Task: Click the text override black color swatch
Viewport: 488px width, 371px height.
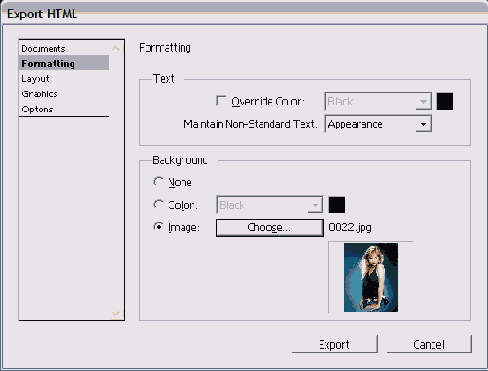Action: [x=445, y=101]
